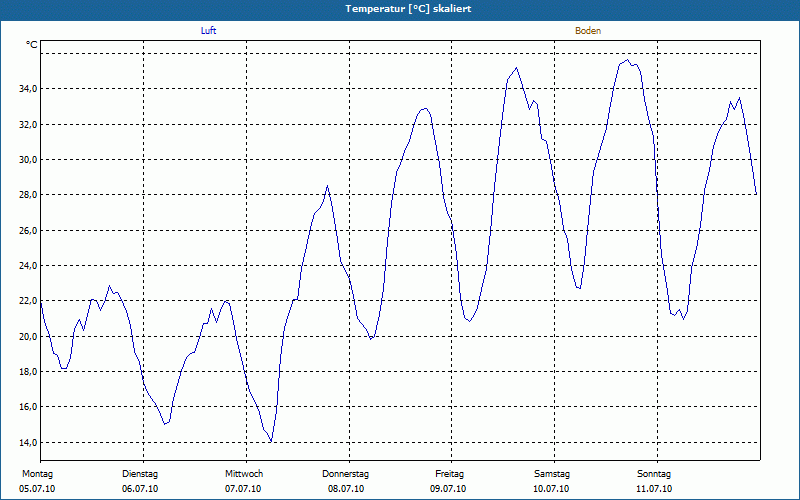The height and width of the screenshot is (500, 800).
Task: Click the 20,0 y-axis value
Action: pyautogui.click(x=28, y=337)
